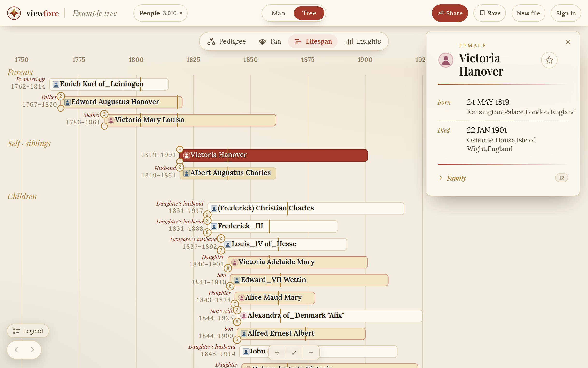The image size is (588, 368).
Task: Collapse descendants under Edward Augustus Hanover
Action: pos(61,108)
